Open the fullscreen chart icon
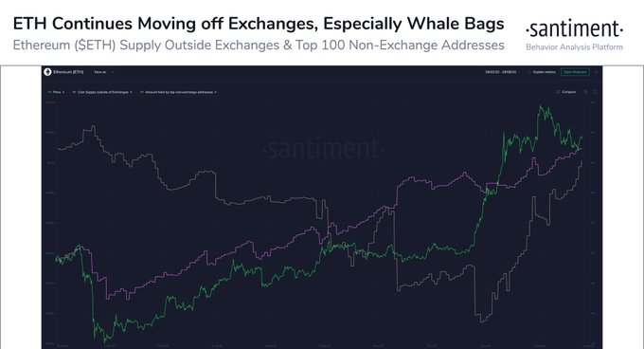Viewport: 644px width, 349px height. (595, 92)
